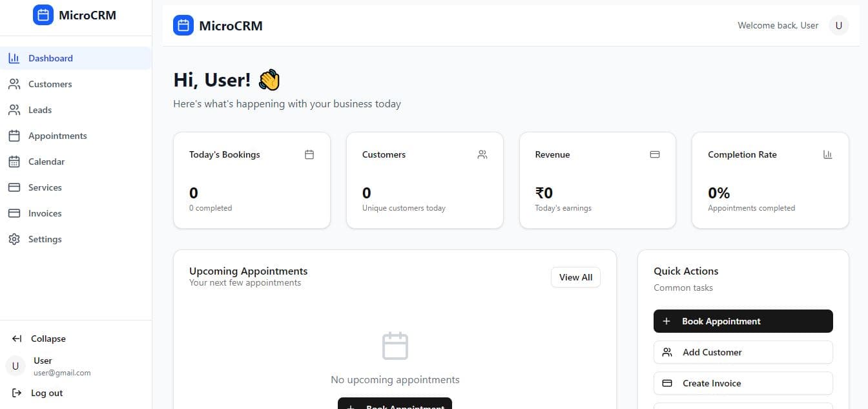
Task: Click the user avatar U in header
Action: [839, 26]
